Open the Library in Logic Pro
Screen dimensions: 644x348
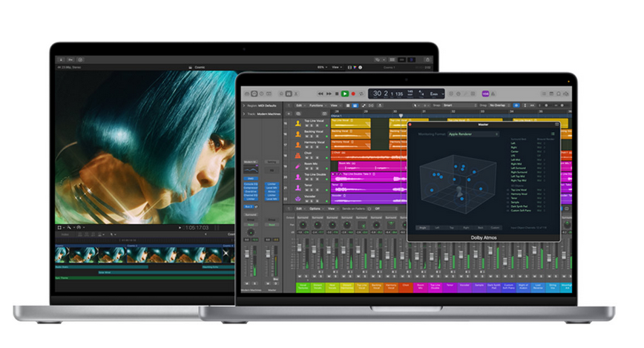point(247,94)
